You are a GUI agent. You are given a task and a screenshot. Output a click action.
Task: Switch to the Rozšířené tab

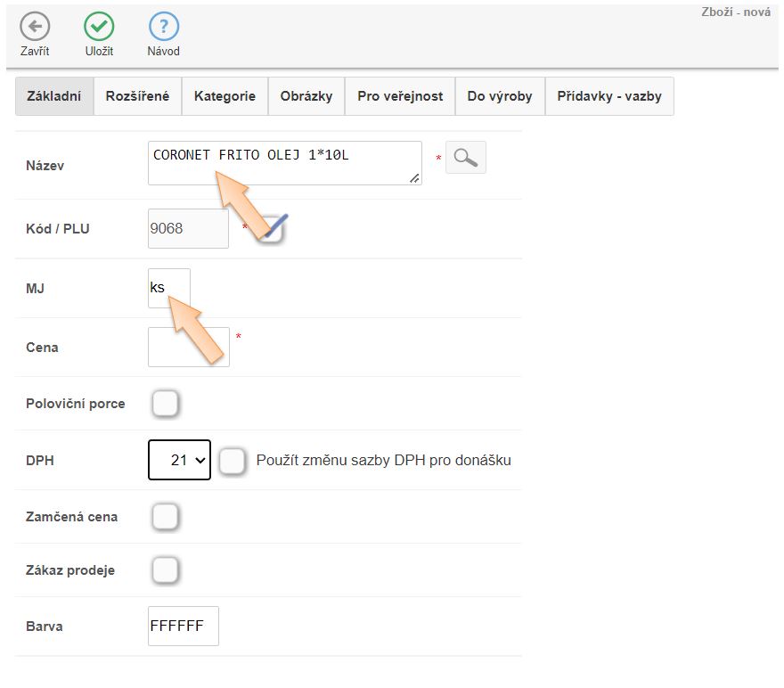[x=137, y=96]
